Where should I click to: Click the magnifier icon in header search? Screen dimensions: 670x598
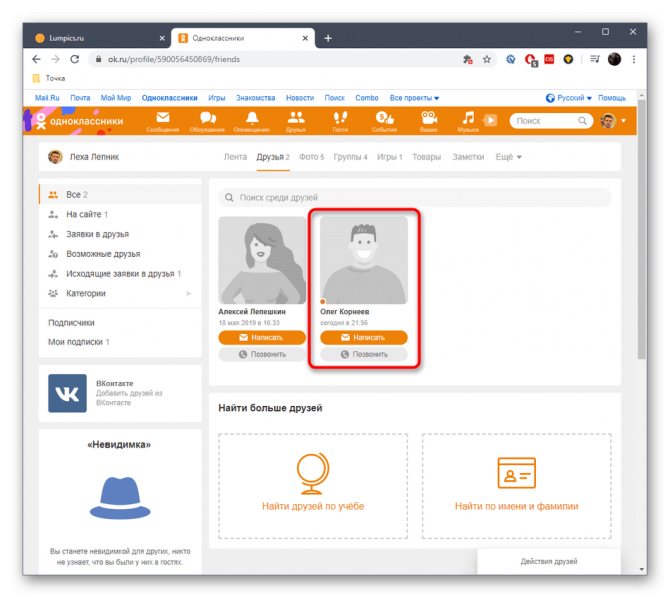(x=582, y=121)
